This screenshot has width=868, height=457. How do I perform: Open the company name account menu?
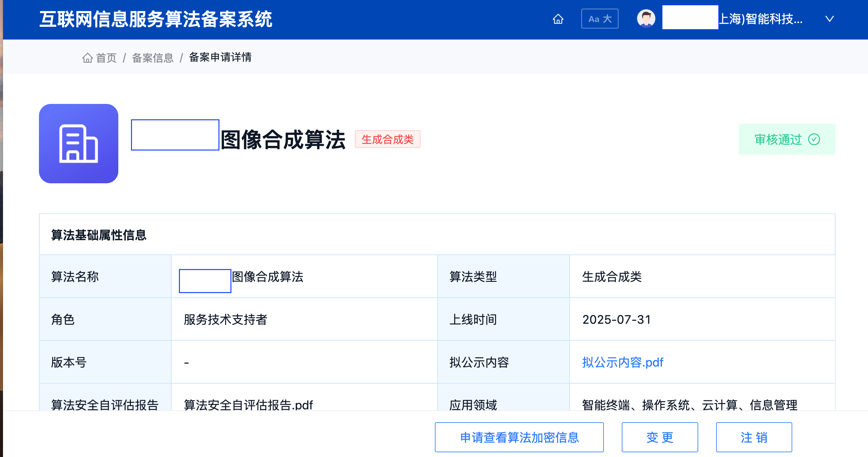[x=760, y=19]
